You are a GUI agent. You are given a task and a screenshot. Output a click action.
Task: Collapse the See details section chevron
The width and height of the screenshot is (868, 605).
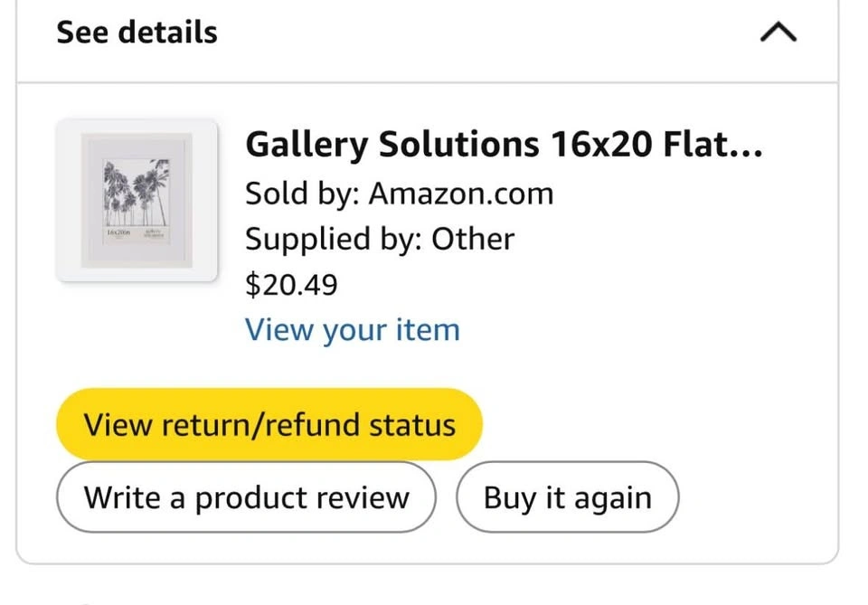tap(778, 33)
